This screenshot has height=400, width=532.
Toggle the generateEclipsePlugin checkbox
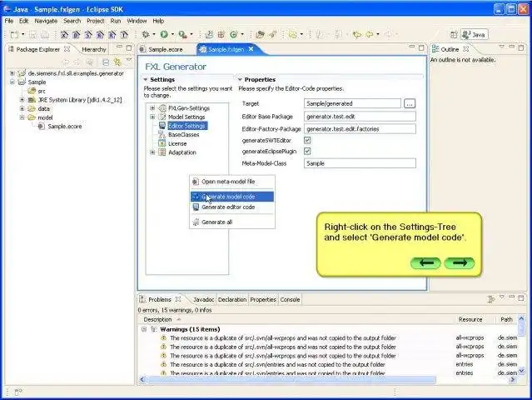pos(307,152)
